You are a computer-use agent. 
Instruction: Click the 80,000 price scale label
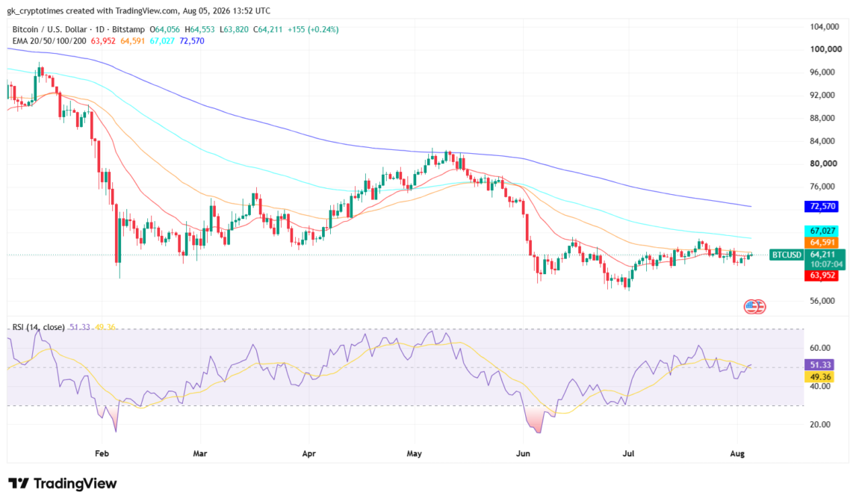(824, 163)
